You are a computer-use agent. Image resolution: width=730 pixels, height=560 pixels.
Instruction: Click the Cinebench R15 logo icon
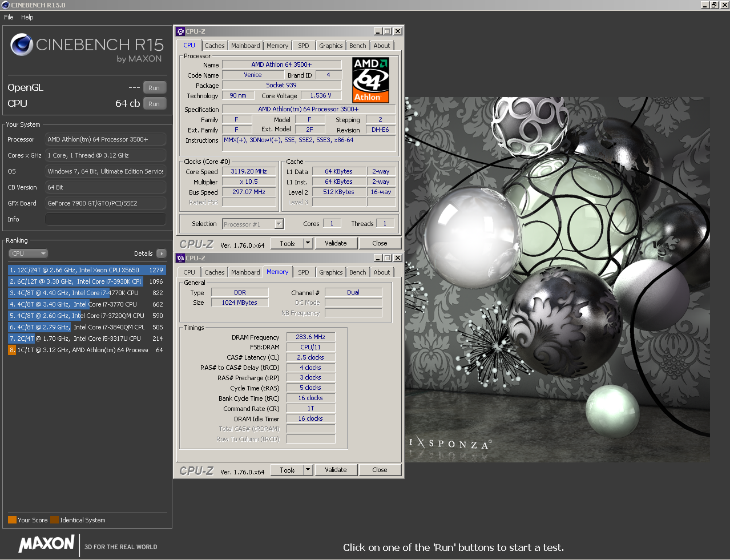22,45
